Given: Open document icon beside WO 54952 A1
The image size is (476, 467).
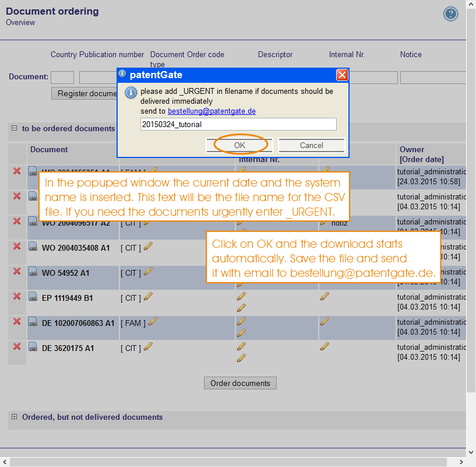Looking at the screenshot, I should tap(33, 271).
